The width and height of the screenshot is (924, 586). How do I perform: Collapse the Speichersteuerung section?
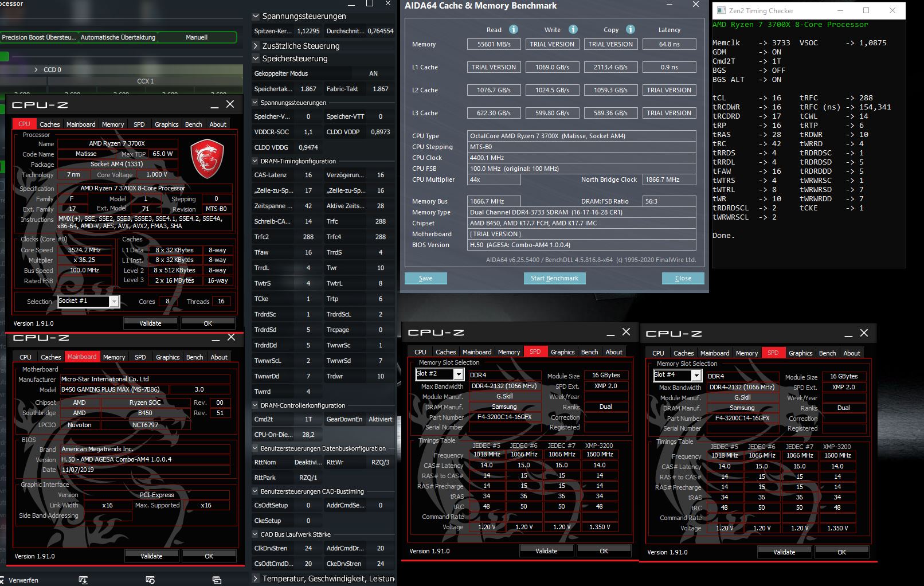(256, 58)
